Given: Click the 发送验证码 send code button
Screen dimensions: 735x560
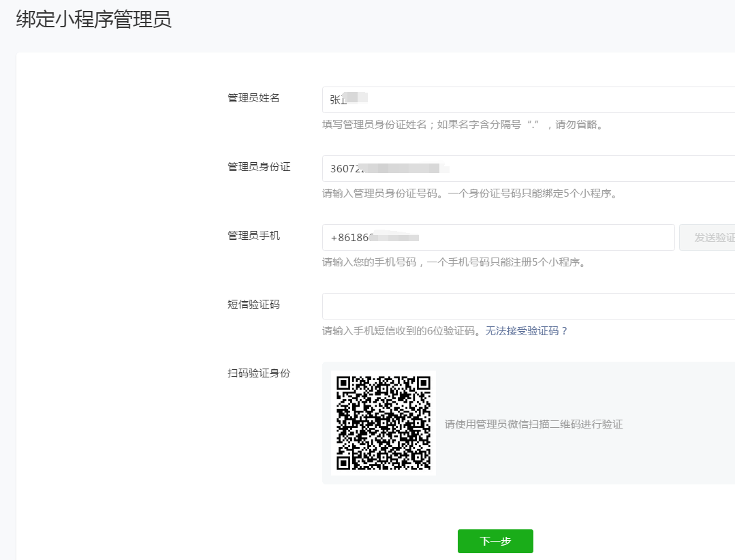Looking at the screenshot, I should (707, 238).
